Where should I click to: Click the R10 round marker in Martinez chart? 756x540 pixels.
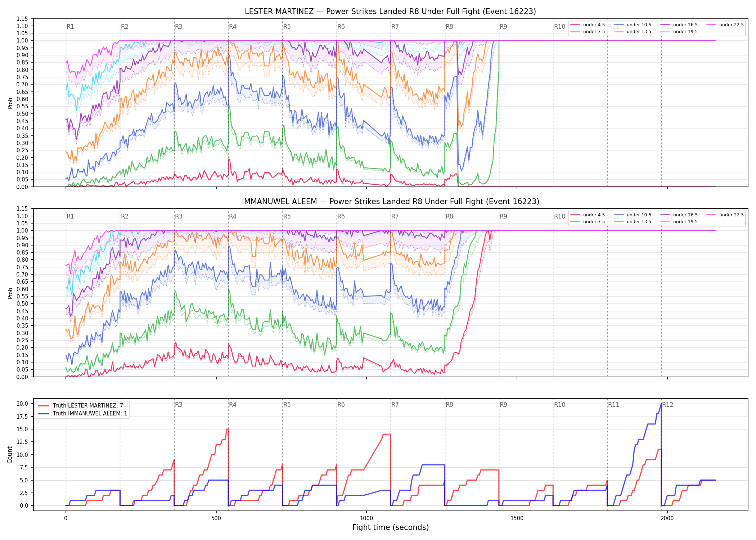[559, 27]
